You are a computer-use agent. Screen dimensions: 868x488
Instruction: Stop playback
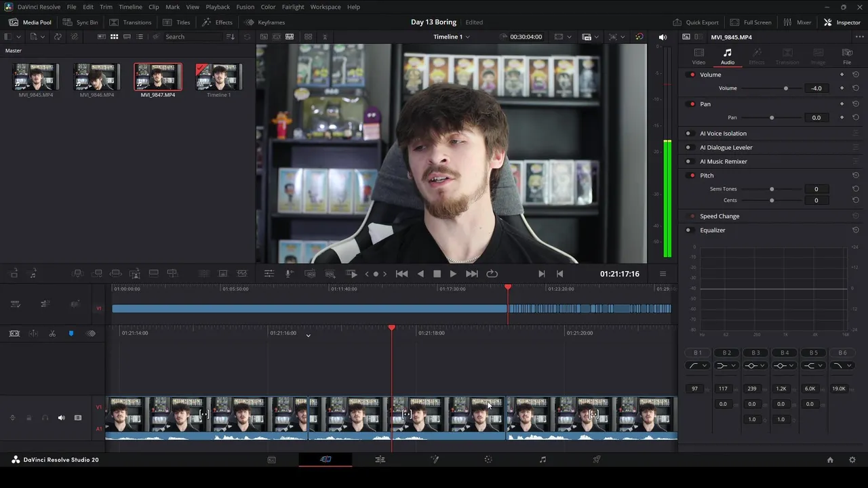tap(437, 274)
